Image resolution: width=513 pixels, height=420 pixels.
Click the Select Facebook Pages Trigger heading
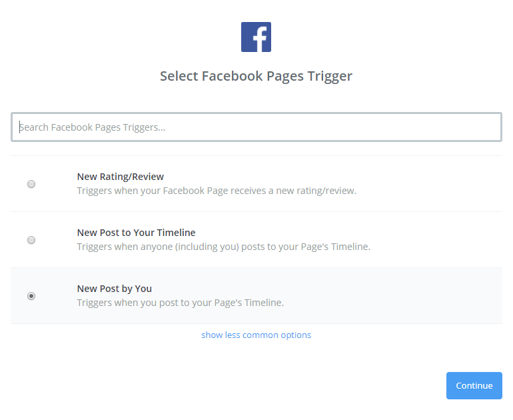256,76
